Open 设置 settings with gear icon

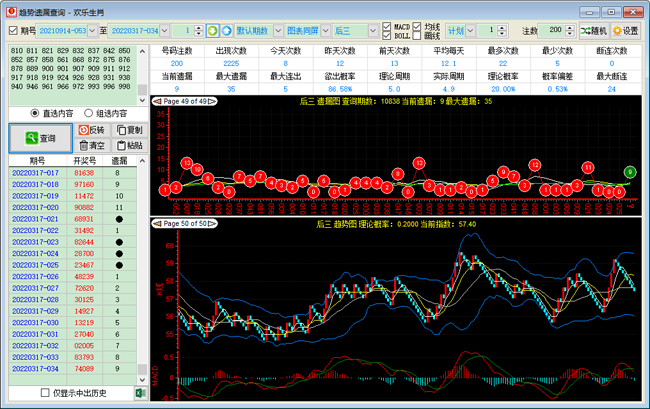pyautogui.click(x=626, y=31)
